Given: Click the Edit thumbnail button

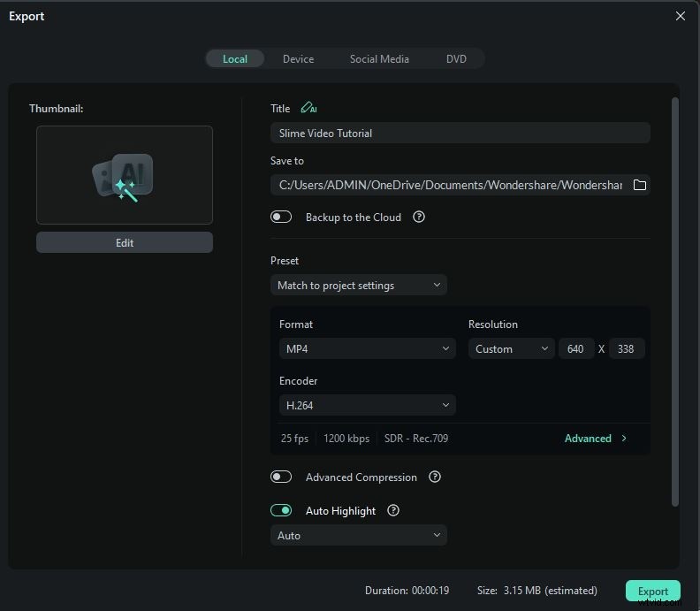Looking at the screenshot, I should tap(125, 242).
